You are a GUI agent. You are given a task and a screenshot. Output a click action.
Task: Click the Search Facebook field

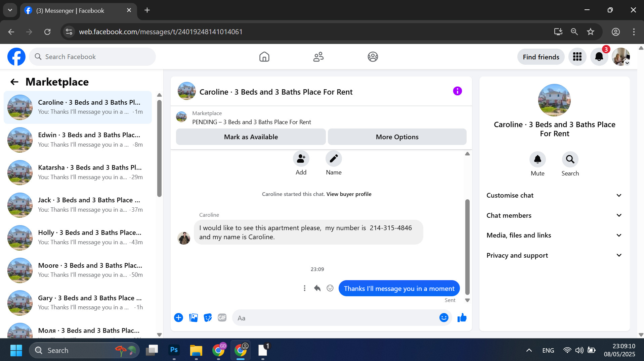coord(92,57)
